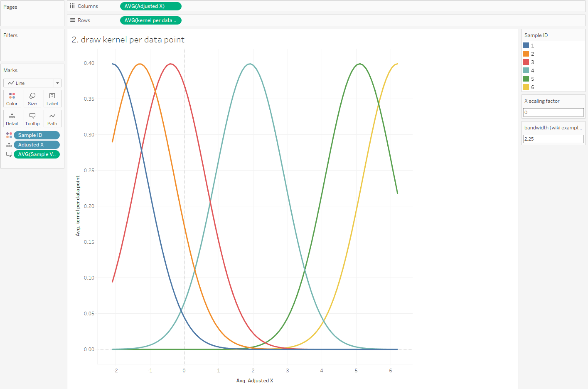Open the Label marks card

[52, 99]
